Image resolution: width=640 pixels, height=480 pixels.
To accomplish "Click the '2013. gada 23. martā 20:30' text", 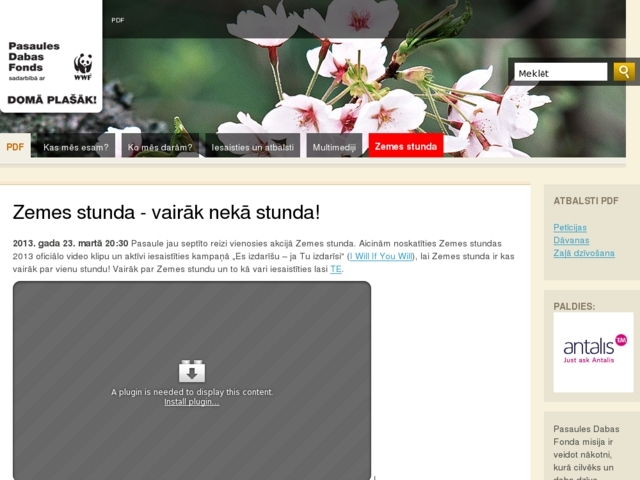I will pos(70,243).
